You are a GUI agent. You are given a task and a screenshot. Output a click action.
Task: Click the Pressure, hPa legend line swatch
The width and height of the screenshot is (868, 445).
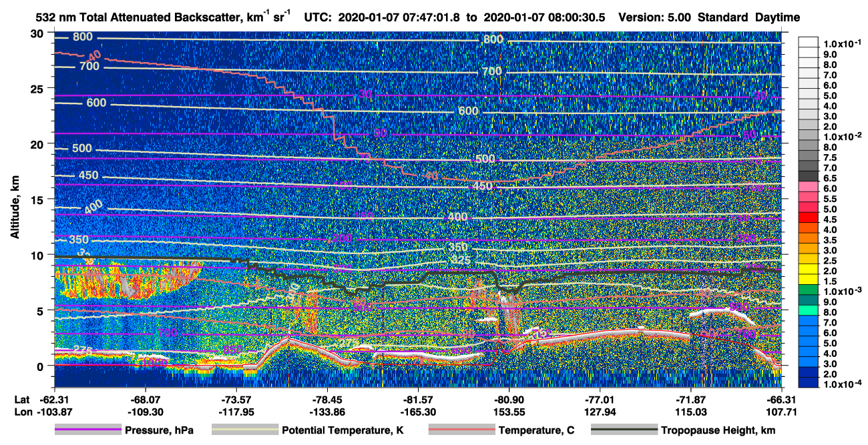[87, 430]
